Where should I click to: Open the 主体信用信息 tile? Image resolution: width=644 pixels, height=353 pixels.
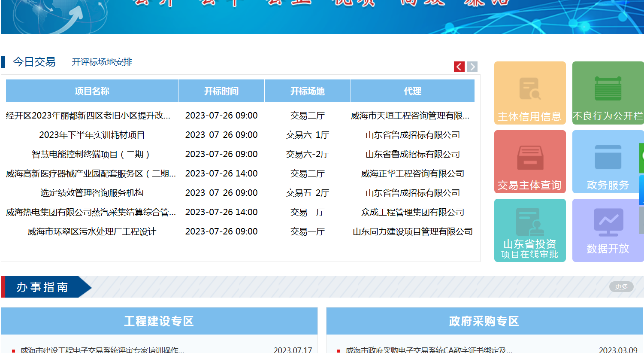tap(529, 93)
